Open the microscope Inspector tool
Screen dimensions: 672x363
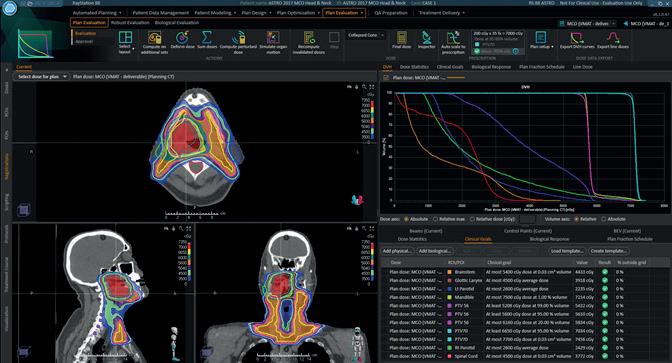pyautogui.click(x=426, y=40)
